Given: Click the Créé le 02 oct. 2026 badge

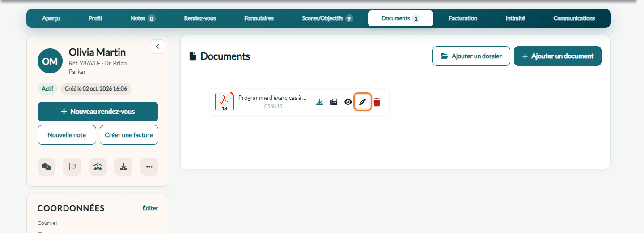Looking at the screenshot, I should coord(96,89).
